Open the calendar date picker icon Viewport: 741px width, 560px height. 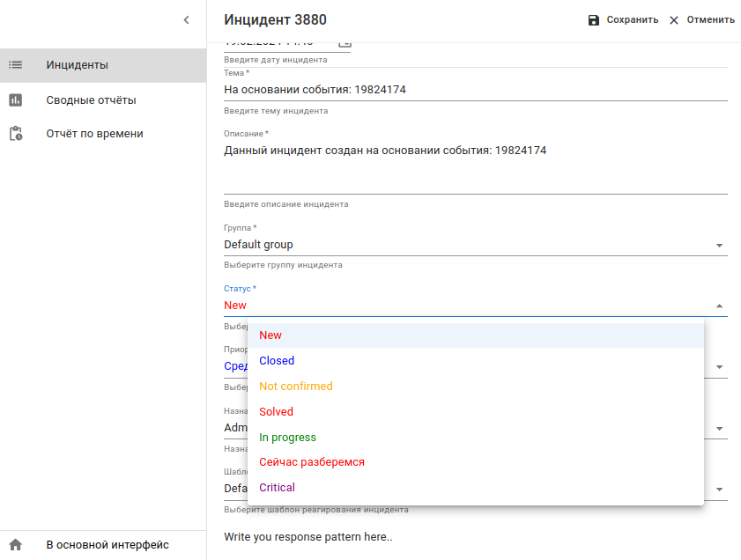(345, 43)
